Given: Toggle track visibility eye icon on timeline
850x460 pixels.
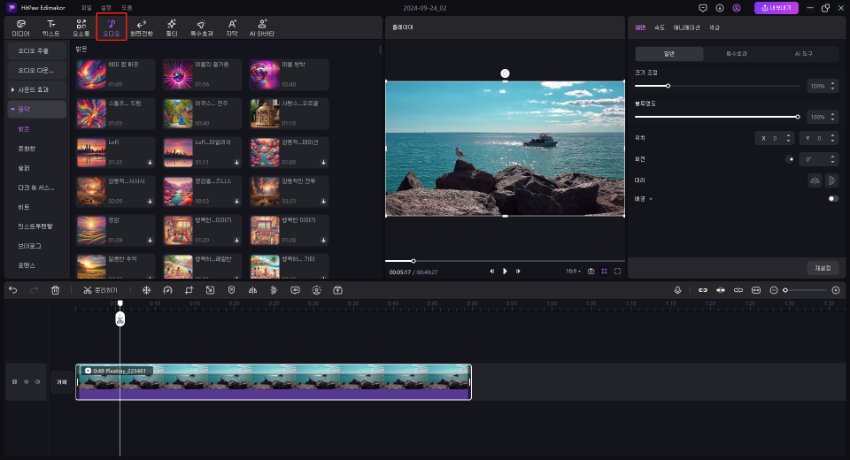Looking at the screenshot, I should (x=26, y=382).
